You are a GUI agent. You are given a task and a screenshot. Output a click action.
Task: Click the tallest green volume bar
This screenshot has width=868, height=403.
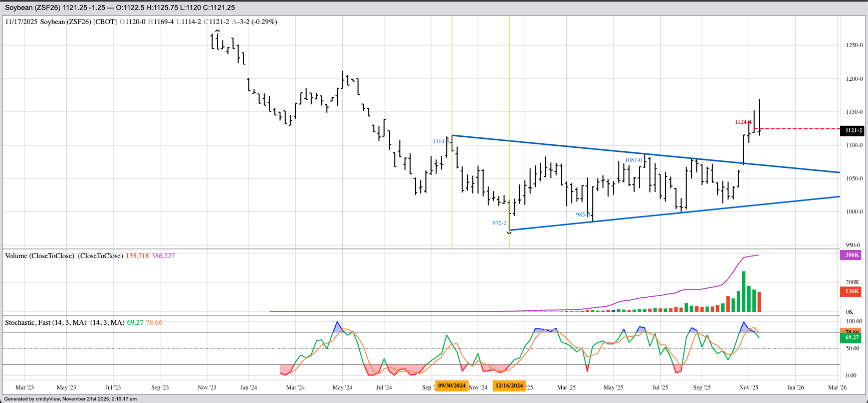(744, 292)
